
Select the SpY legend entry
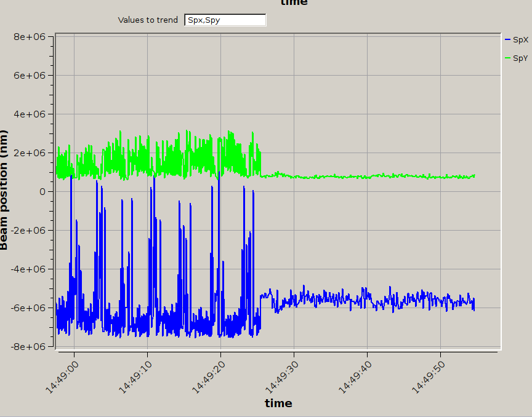[520, 58]
